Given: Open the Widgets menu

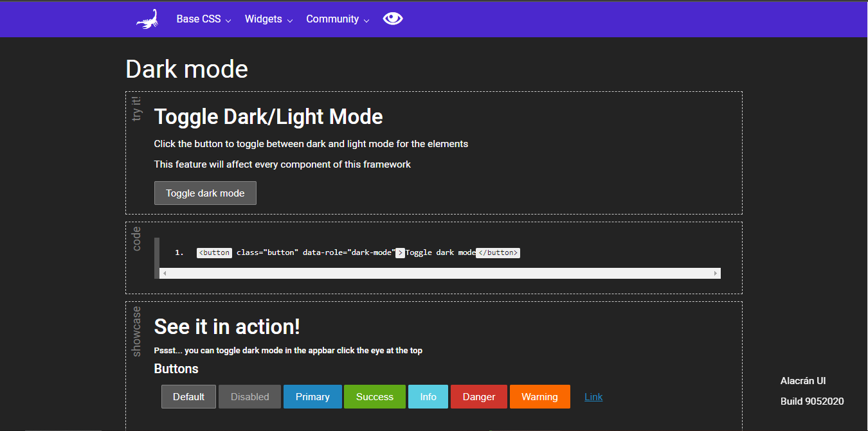Looking at the screenshot, I should click(269, 19).
